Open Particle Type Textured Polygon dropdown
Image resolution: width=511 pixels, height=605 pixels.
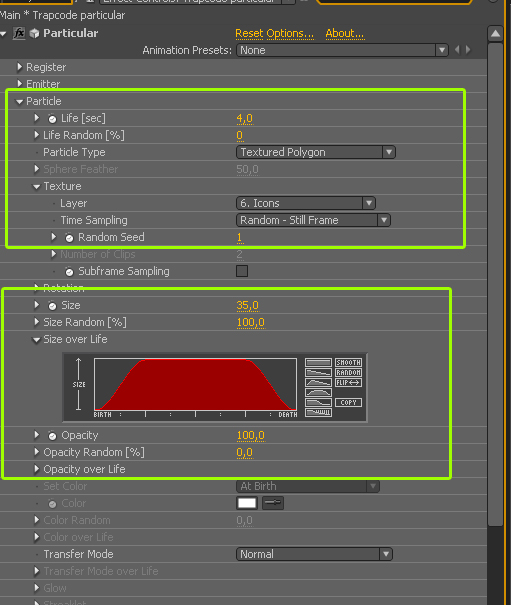pos(316,152)
